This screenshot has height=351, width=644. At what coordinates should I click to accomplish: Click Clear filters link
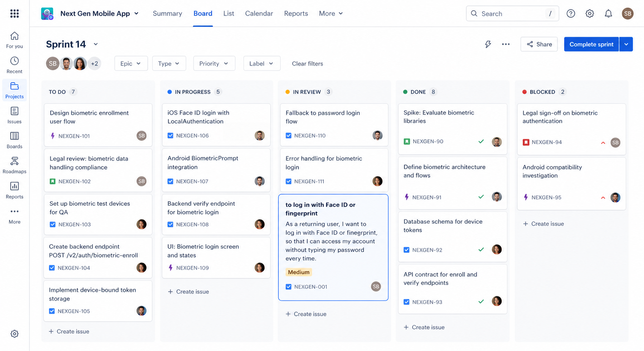308,64
